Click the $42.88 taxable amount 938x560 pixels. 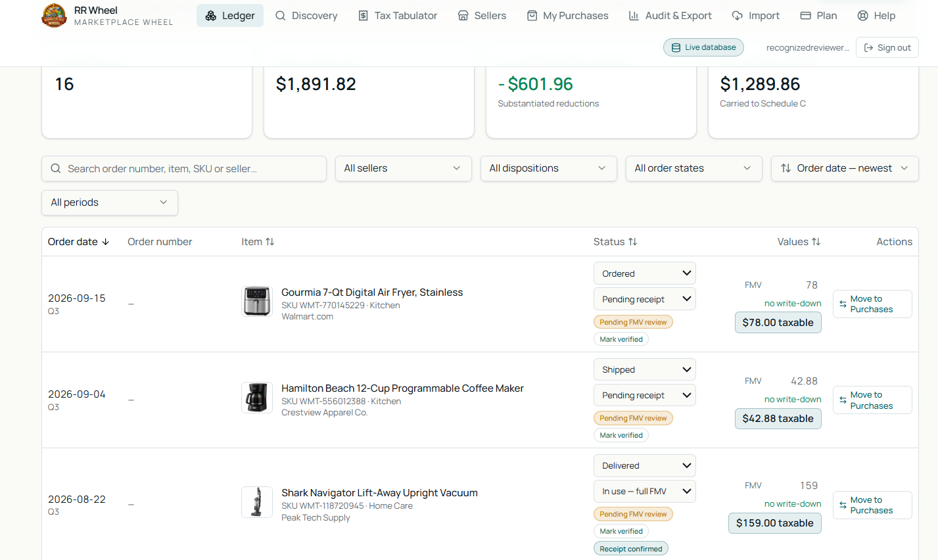click(x=778, y=418)
